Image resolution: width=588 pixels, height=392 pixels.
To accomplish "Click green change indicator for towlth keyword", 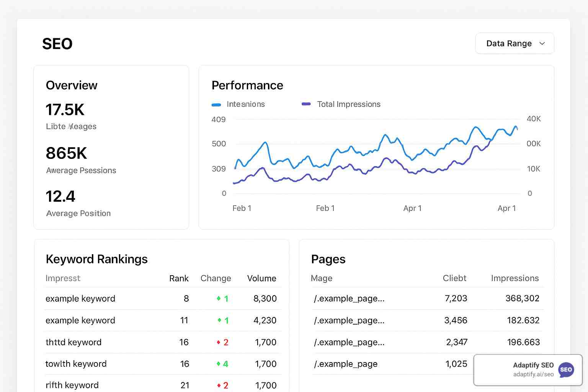I will (222, 364).
